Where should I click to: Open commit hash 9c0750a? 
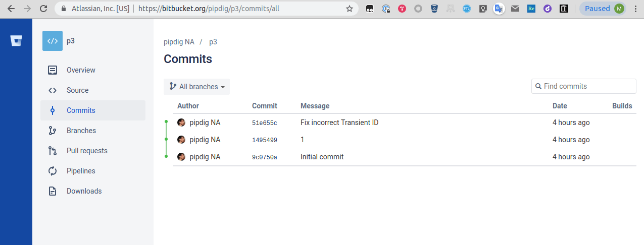[x=264, y=157]
